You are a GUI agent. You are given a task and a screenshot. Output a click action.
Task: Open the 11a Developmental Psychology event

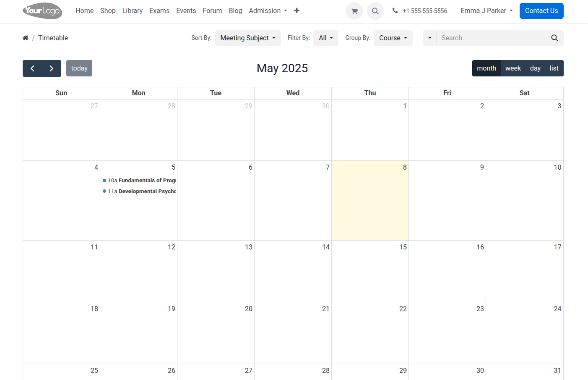tap(139, 191)
